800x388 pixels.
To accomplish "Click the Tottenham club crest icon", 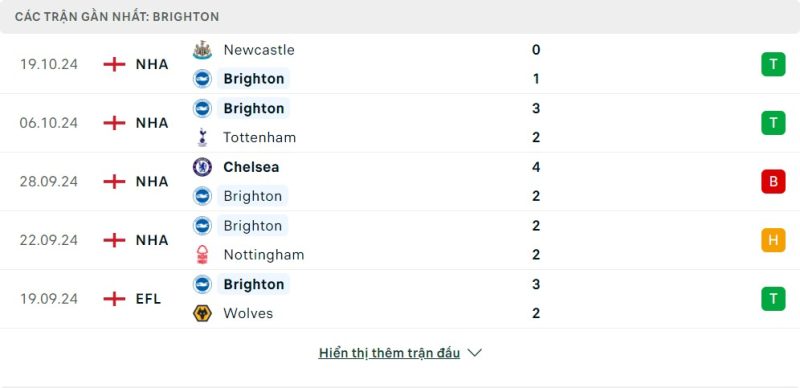I will click(x=202, y=138).
